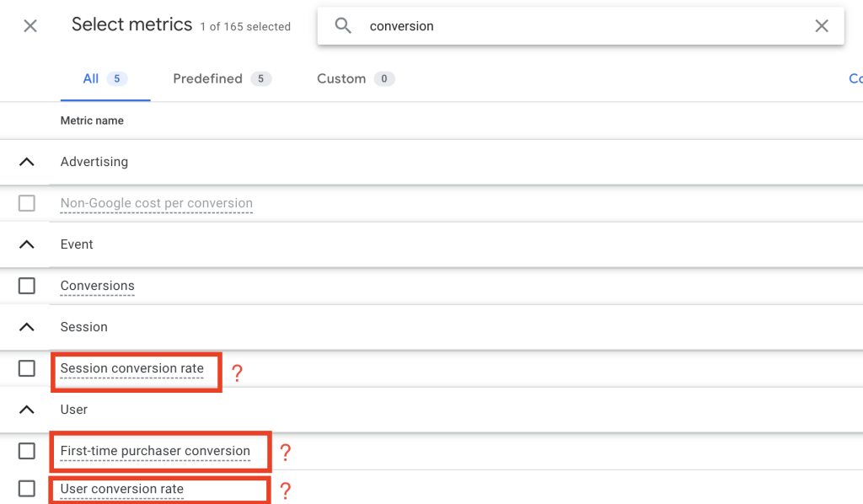
Task: Collapse the Session group
Action: (27, 327)
